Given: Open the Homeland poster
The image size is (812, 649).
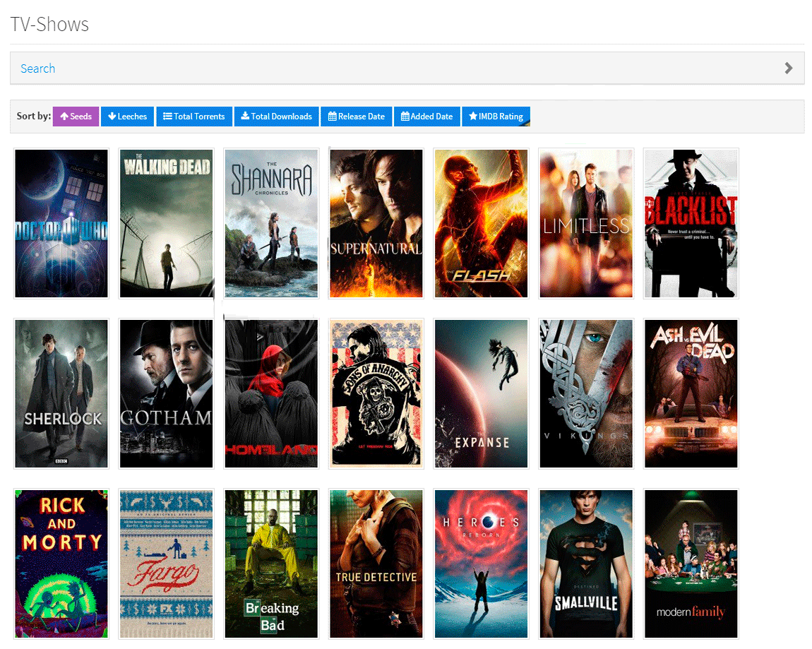Looking at the screenshot, I should pyautogui.click(x=271, y=393).
